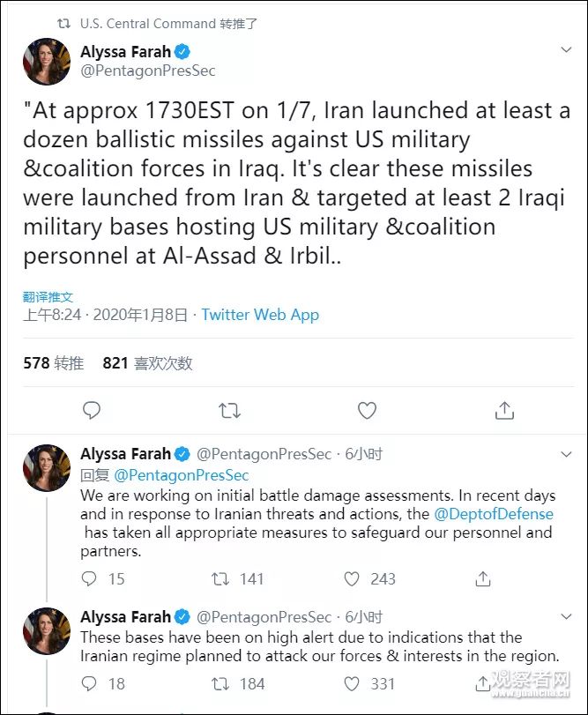This screenshot has width=588, height=715.
Task: Retweet the high alert reply with 184 retweets
Action: tap(220, 683)
